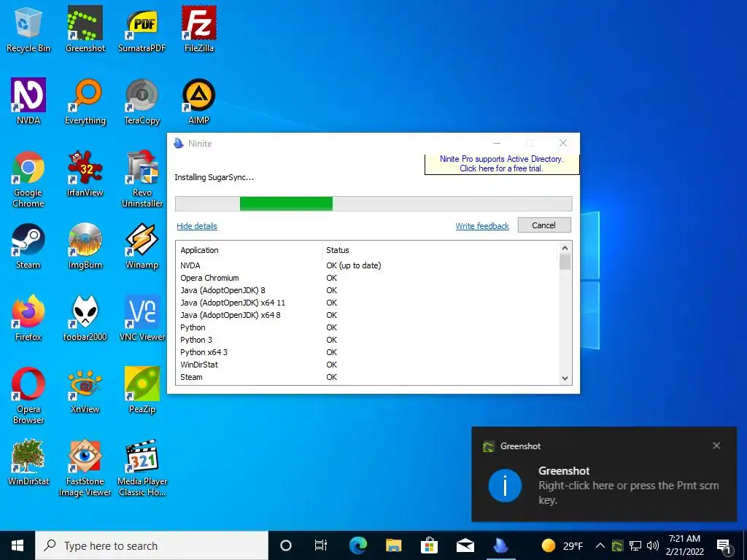Open Microsoft Store from the taskbar
747x560 pixels.
[x=429, y=545]
